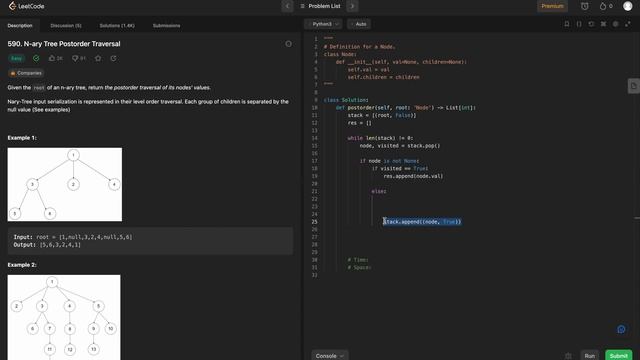Click the 'res.append(node.val)' code line
The image size is (640, 360).
click(413, 176)
